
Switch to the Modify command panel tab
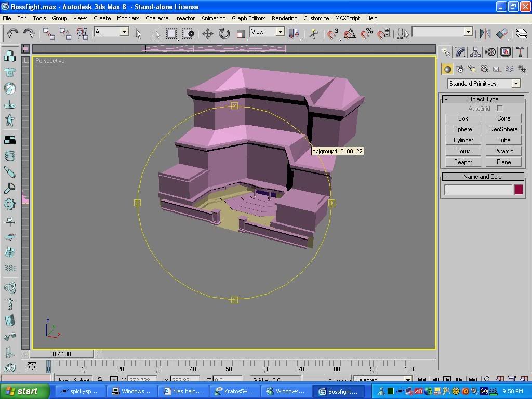pyautogui.click(x=460, y=52)
